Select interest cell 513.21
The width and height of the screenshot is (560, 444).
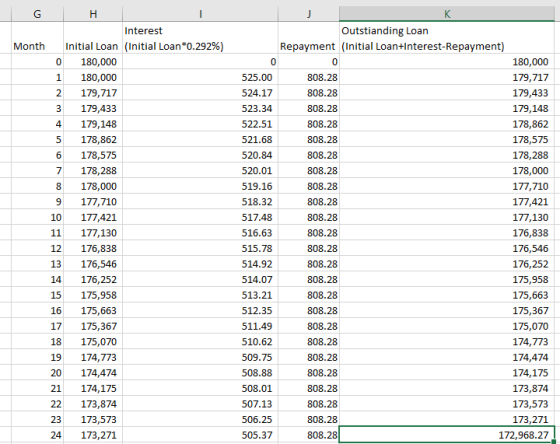pos(200,295)
